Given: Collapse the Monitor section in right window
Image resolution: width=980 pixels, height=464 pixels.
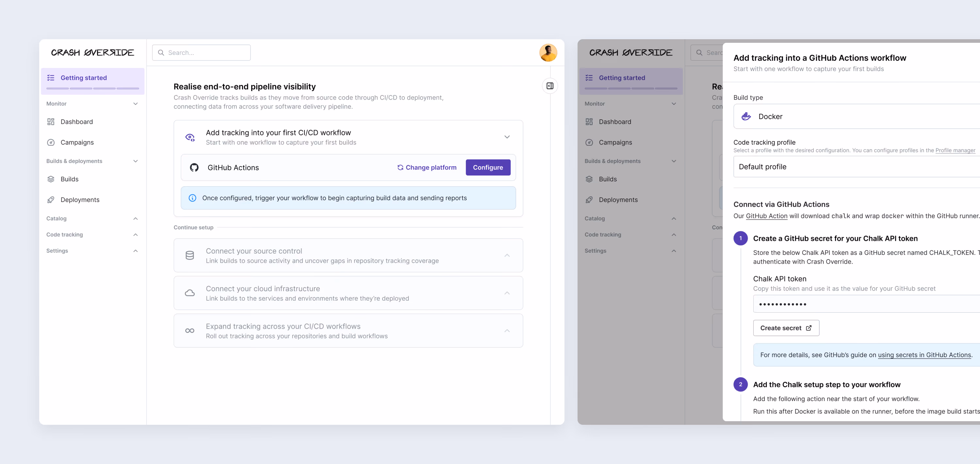Looking at the screenshot, I should click(674, 104).
